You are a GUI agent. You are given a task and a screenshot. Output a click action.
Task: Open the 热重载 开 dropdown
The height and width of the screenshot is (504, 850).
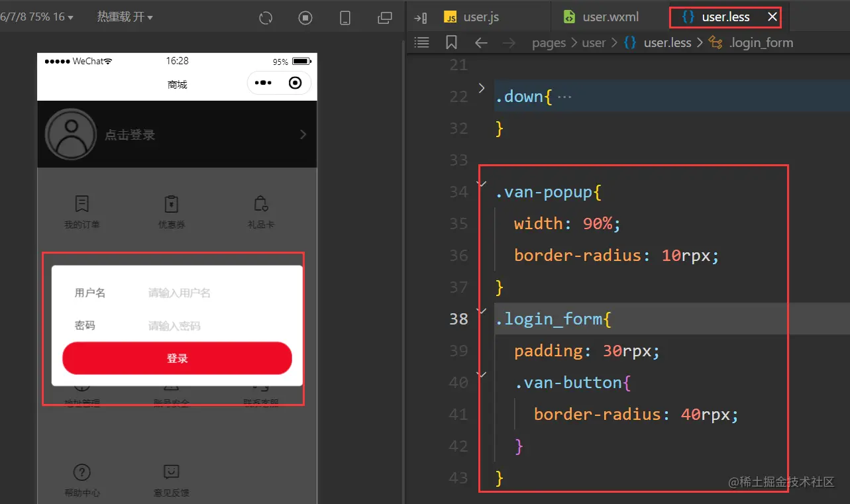coord(125,17)
